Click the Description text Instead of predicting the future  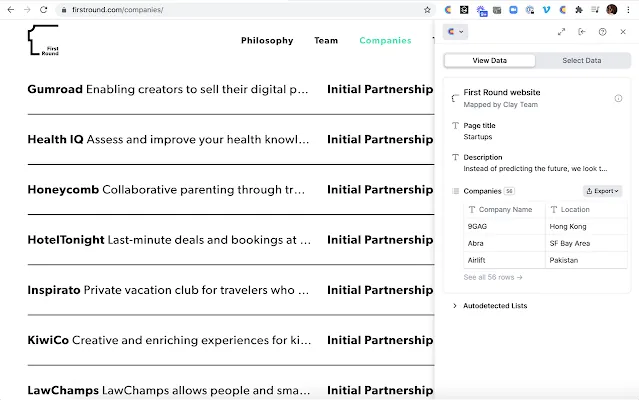535,169
